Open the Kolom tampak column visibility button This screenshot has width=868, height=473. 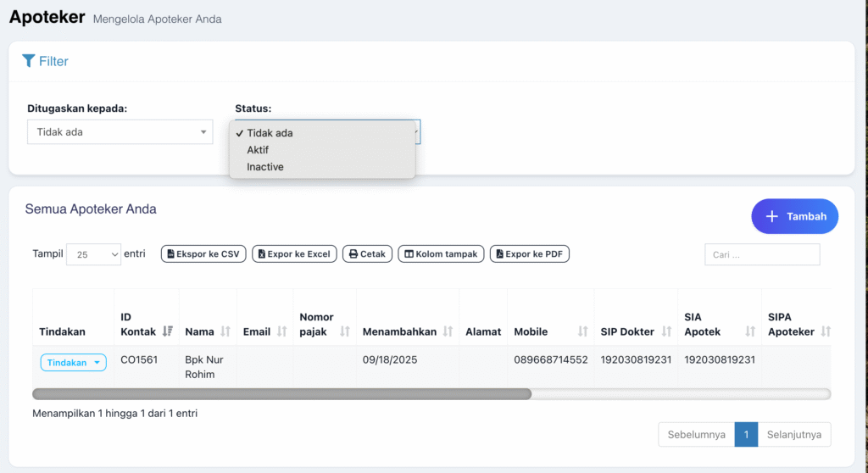[441, 254]
